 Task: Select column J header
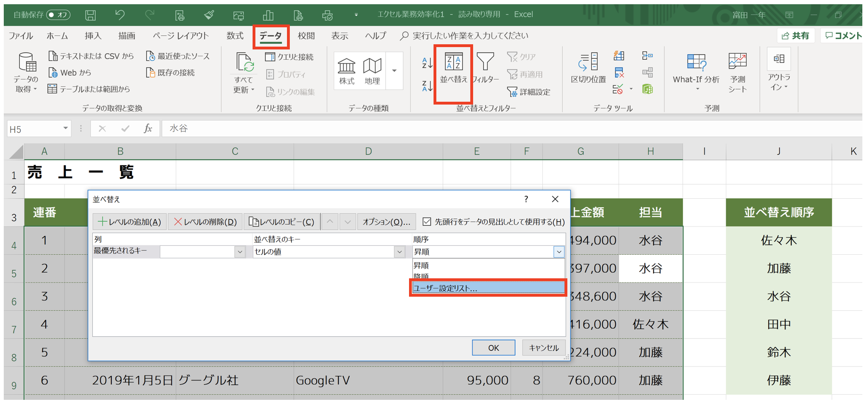pos(778,151)
